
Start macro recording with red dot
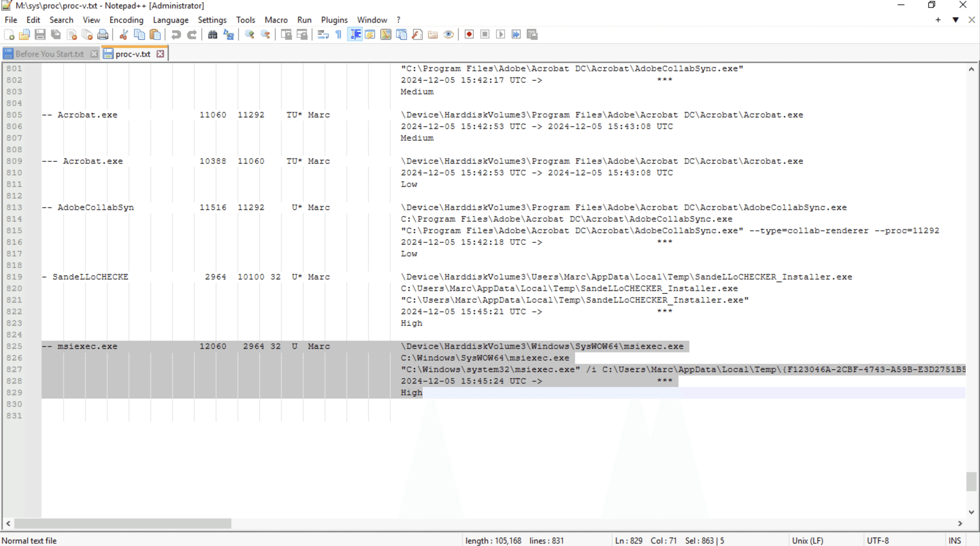469,35
